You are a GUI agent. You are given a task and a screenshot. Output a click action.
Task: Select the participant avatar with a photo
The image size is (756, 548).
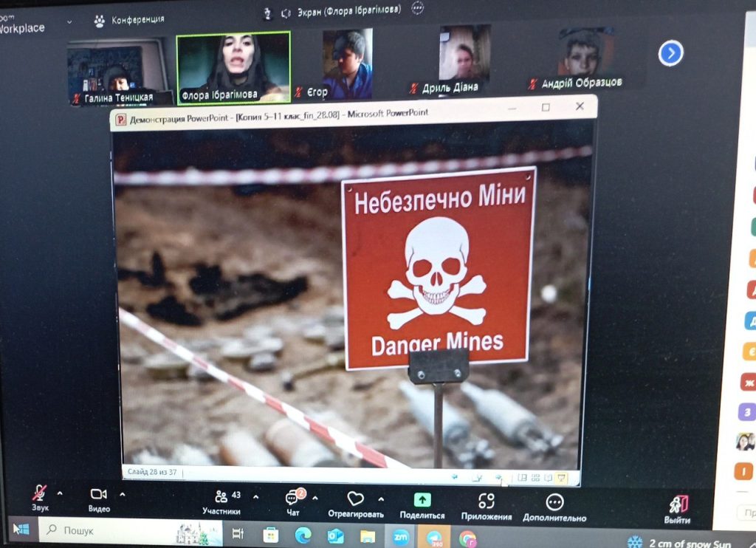746,442
